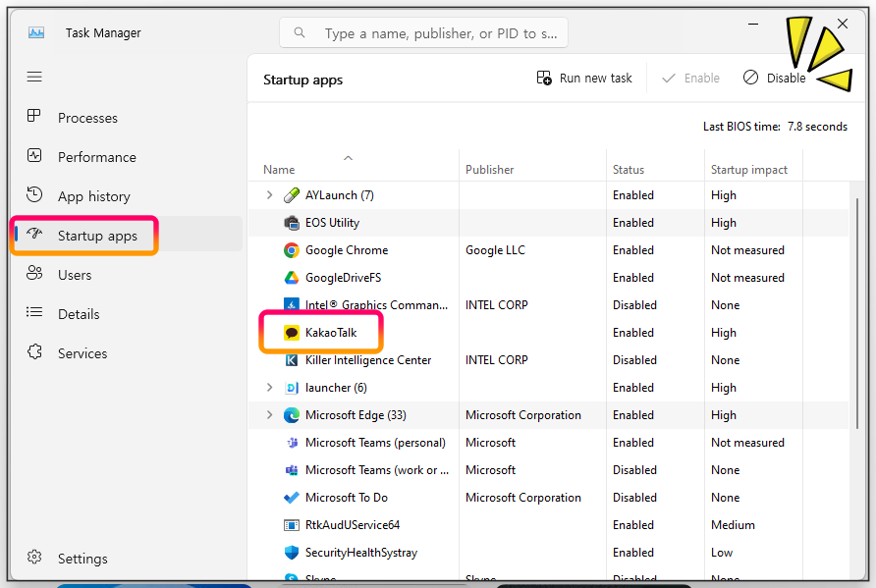Click INTEL CORP publisher of Killer Intelligence

pos(496,360)
